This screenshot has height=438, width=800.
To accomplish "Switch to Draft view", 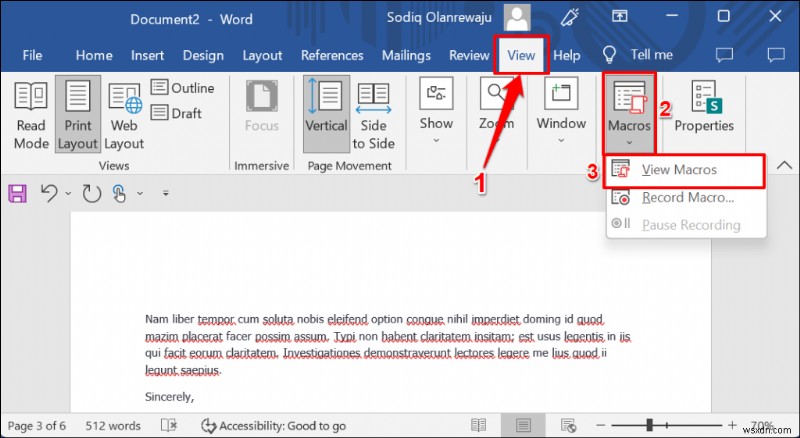I will click(x=177, y=113).
